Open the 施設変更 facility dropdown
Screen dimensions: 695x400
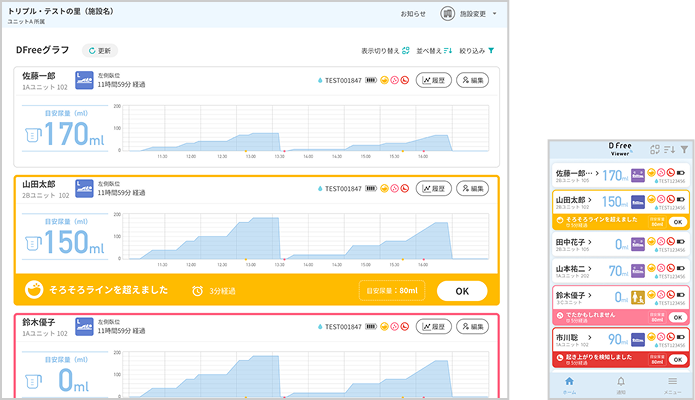pos(478,14)
